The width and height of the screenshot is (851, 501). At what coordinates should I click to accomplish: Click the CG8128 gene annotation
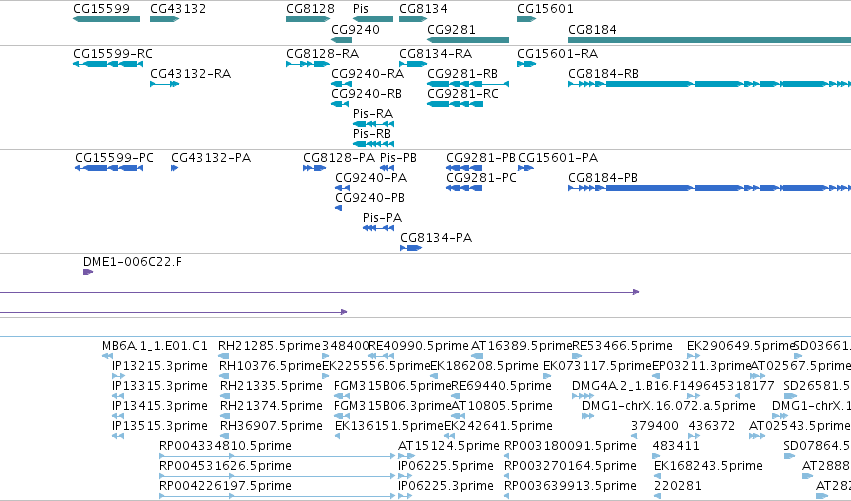[308, 19]
